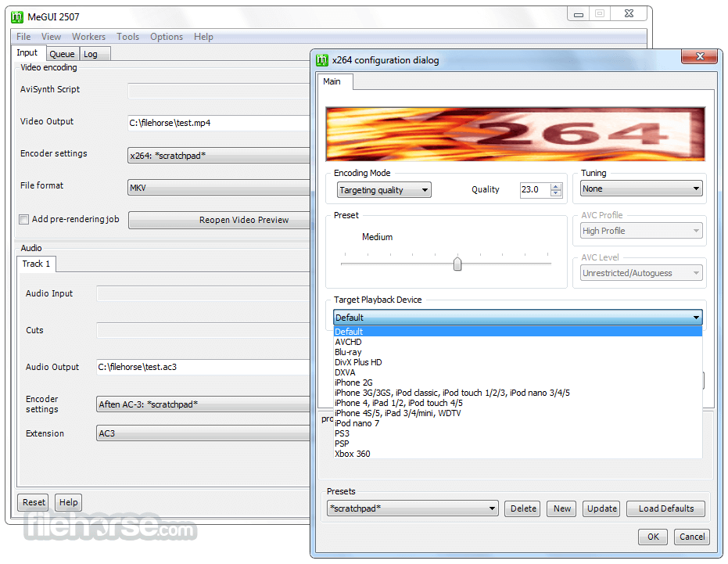This screenshot has width=728, height=564.
Task: Open the *scratchpad* presets dropdown
Action: (x=412, y=508)
